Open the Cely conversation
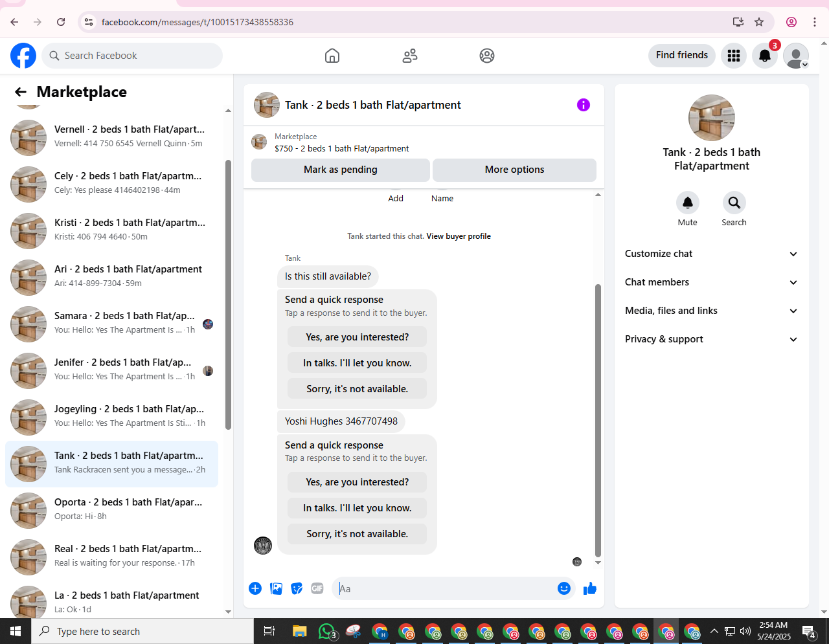This screenshot has width=829, height=644. tap(111, 184)
